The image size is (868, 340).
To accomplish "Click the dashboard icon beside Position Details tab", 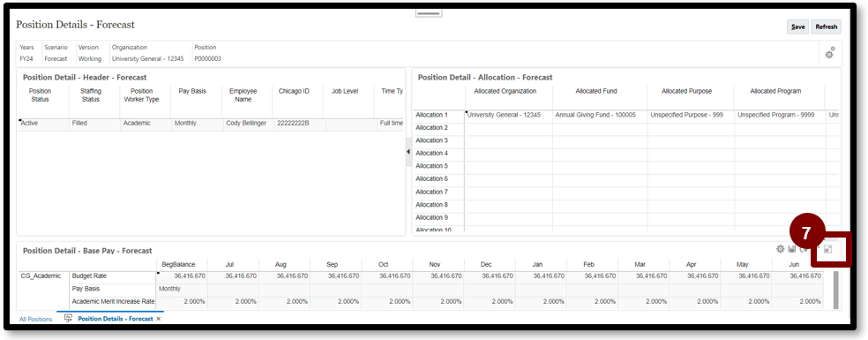I will coord(69,319).
